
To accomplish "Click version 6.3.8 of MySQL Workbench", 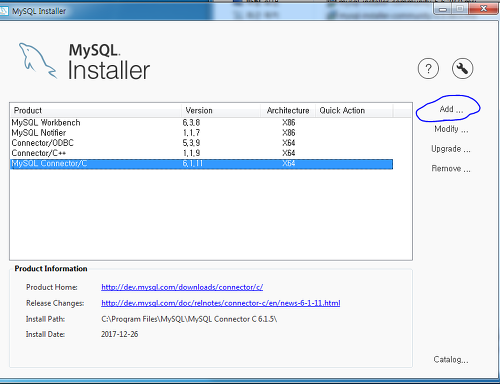I will (191, 123).
